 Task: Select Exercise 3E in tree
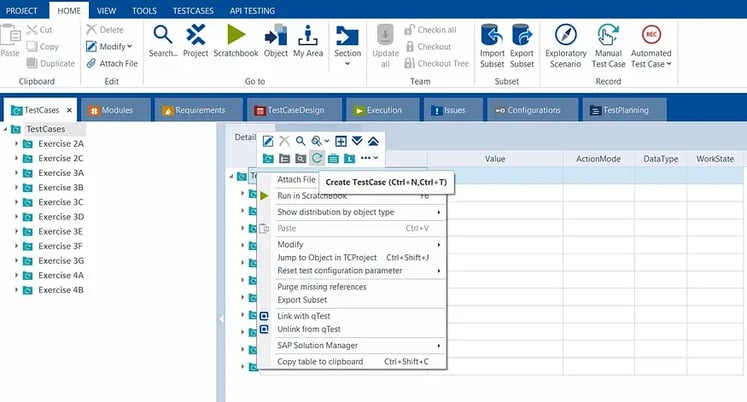click(x=61, y=231)
